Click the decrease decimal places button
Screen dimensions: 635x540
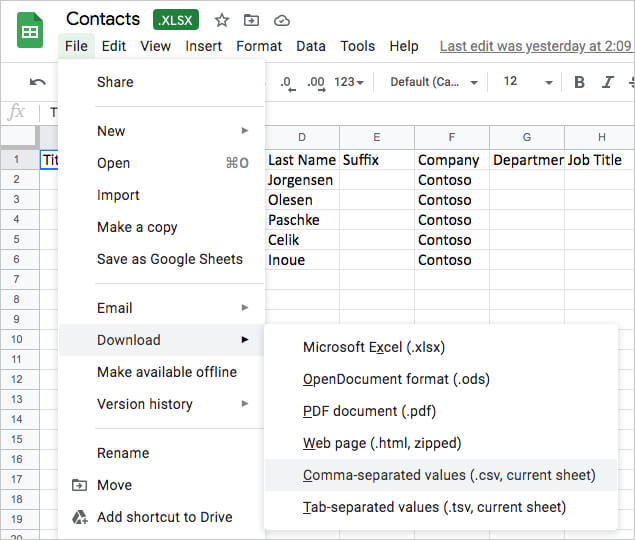(x=286, y=82)
